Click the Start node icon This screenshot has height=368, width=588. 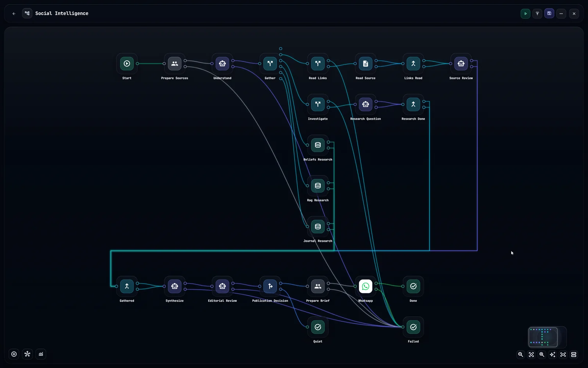[x=127, y=64]
